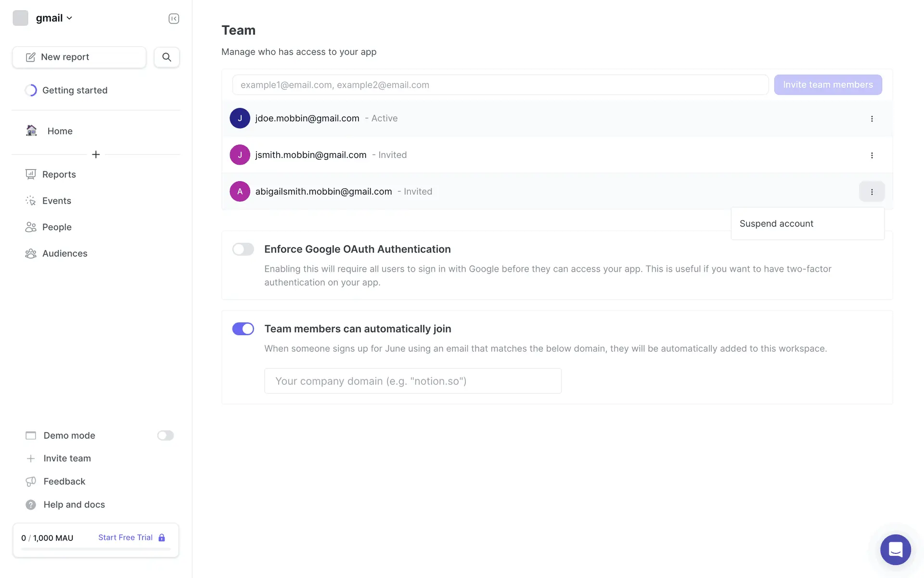Screen dimensions: 924x578
Task: Enable Enforce Google OAuth Authentication toggle
Action: click(243, 249)
